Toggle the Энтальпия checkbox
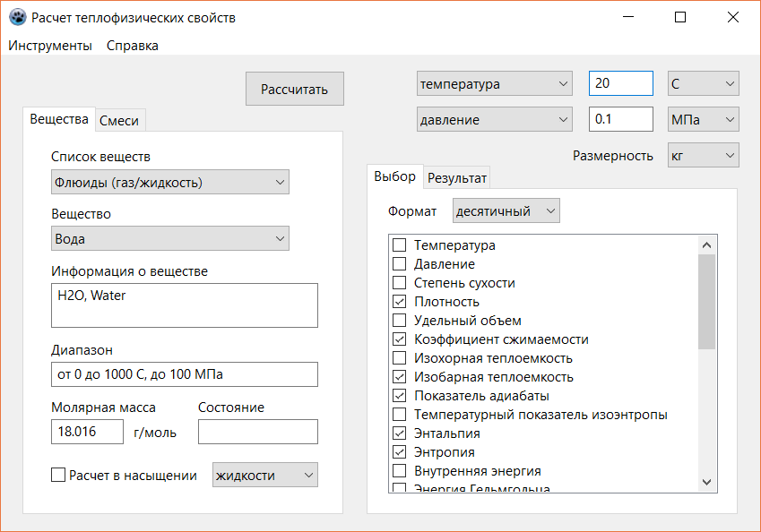The height and width of the screenshot is (532, 761). pos(400,433)
